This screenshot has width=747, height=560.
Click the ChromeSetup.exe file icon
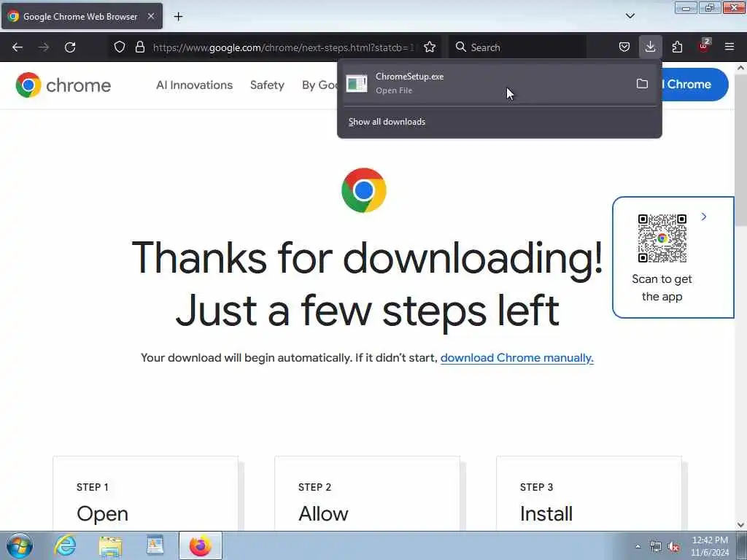pyautogui.click(x=356, y=84)
